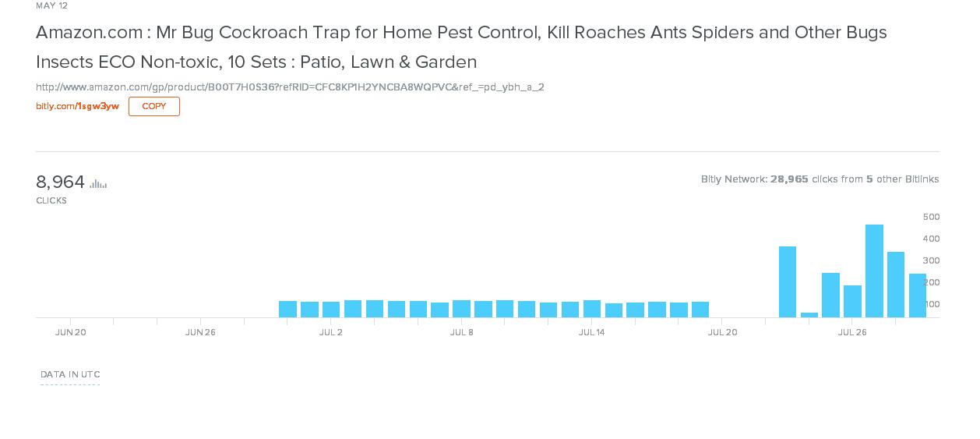Open the long amazon.com product URL
The image size is (980, 439).
click(290, 87)
